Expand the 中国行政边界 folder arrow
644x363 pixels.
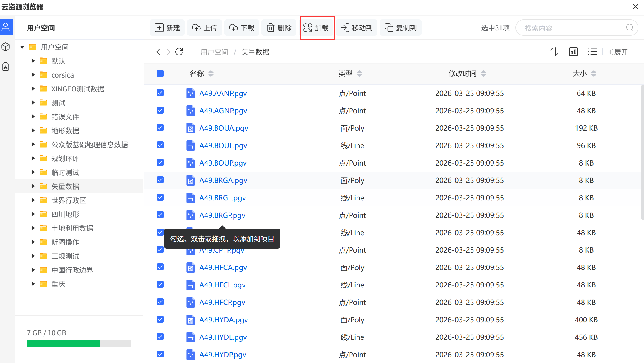(33, 270)
